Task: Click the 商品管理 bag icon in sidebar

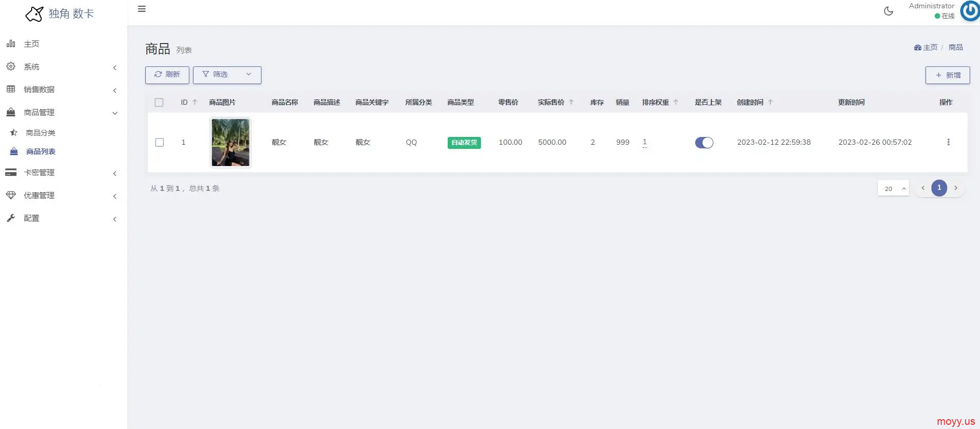Action: 11,112
